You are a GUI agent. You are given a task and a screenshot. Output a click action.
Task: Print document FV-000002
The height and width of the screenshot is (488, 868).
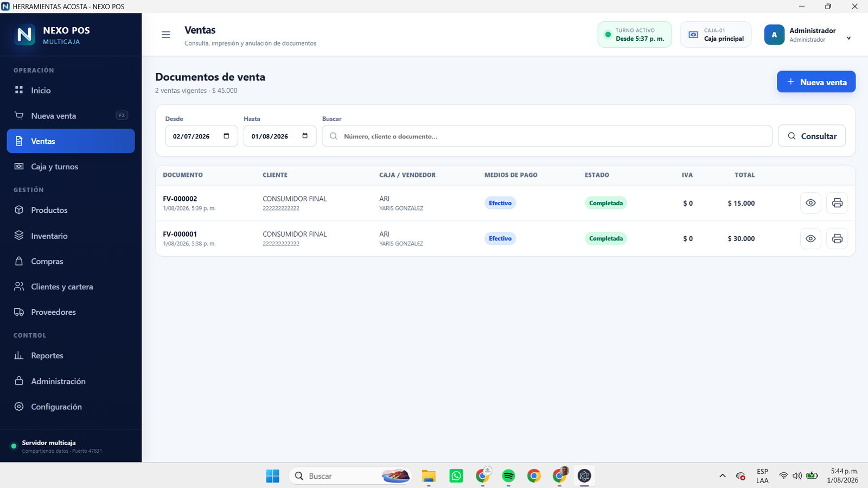click(837, 203)
